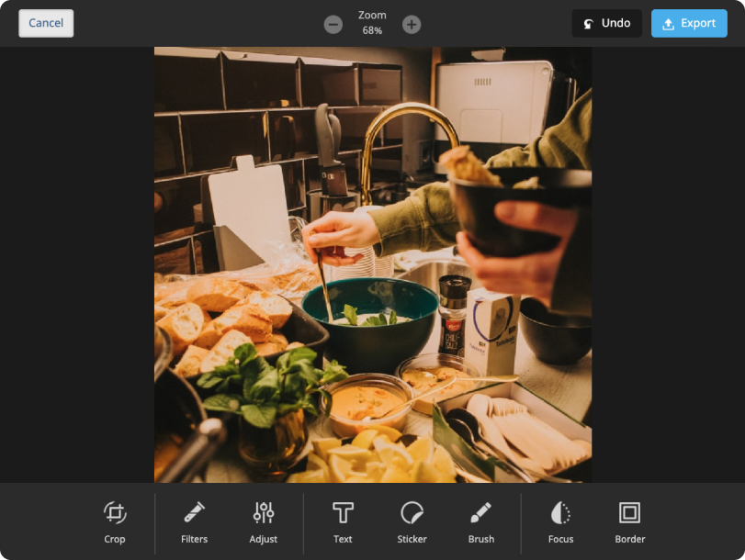The width and height of the screenshot is (745, 560).
Task: Click the Sticker text label
Action: 412,539
